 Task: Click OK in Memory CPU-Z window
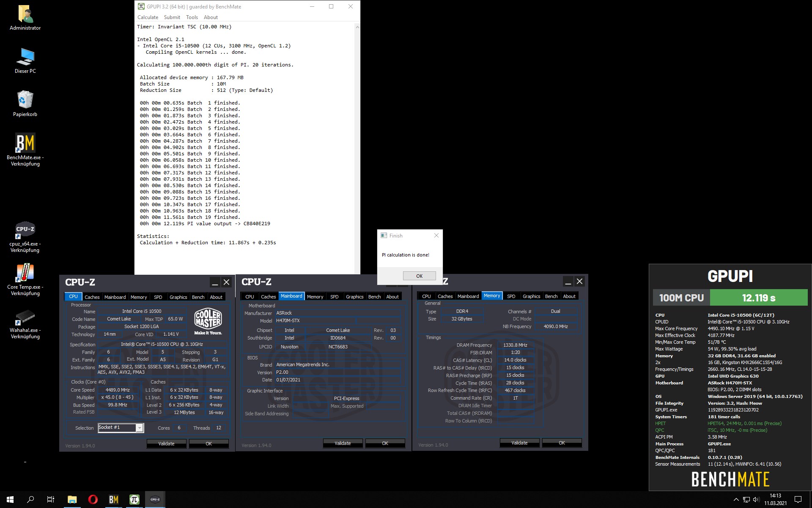point(562,443)
